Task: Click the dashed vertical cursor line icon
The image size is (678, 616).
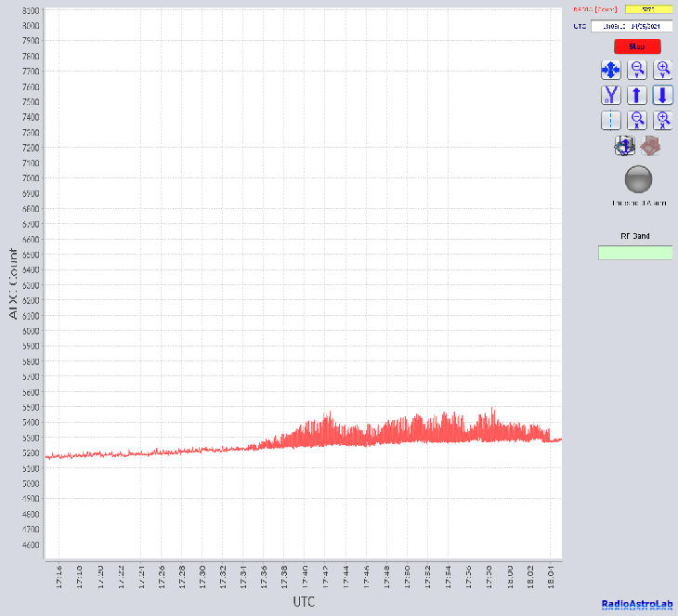Action: (x=610, y=120)
